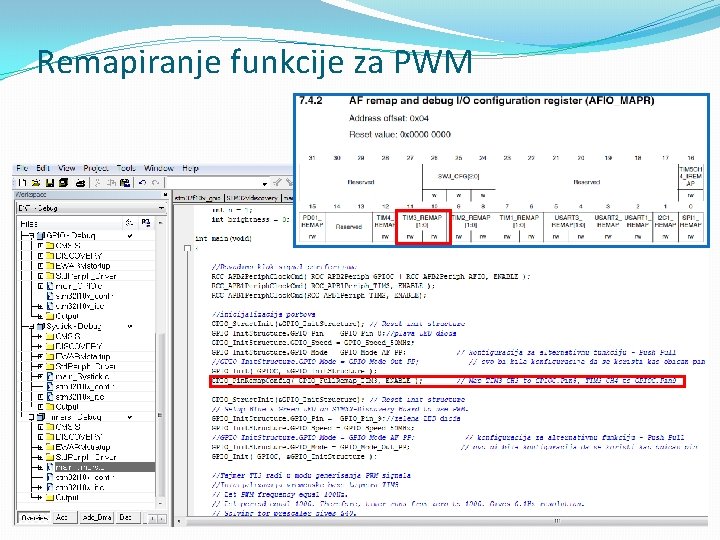Click the find-next icon right of search box
This screenshot has width=720, height=540.
276,183
